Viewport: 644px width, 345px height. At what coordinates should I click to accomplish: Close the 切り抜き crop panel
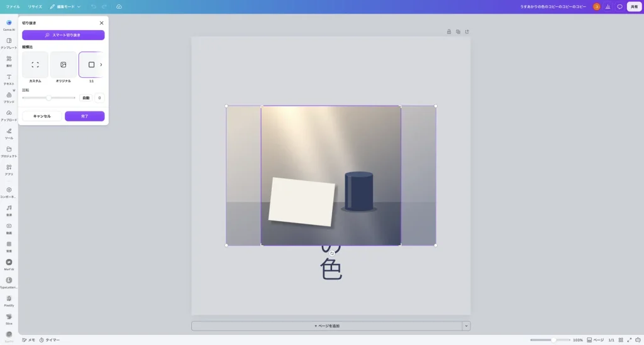pos(101,23)
